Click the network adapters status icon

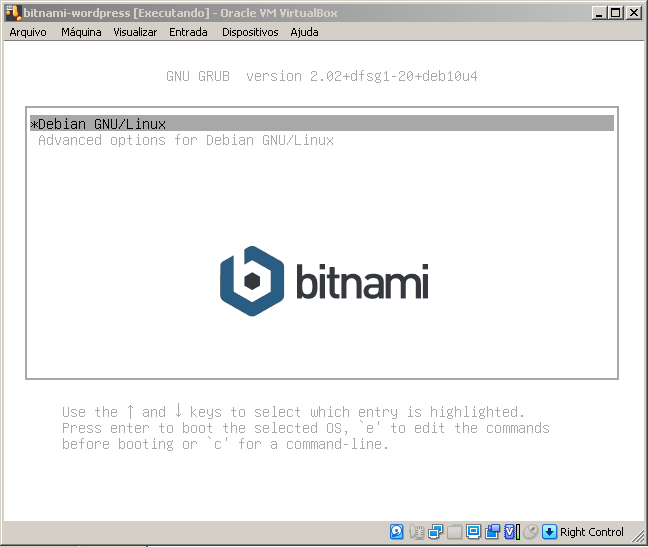point(435,532)
